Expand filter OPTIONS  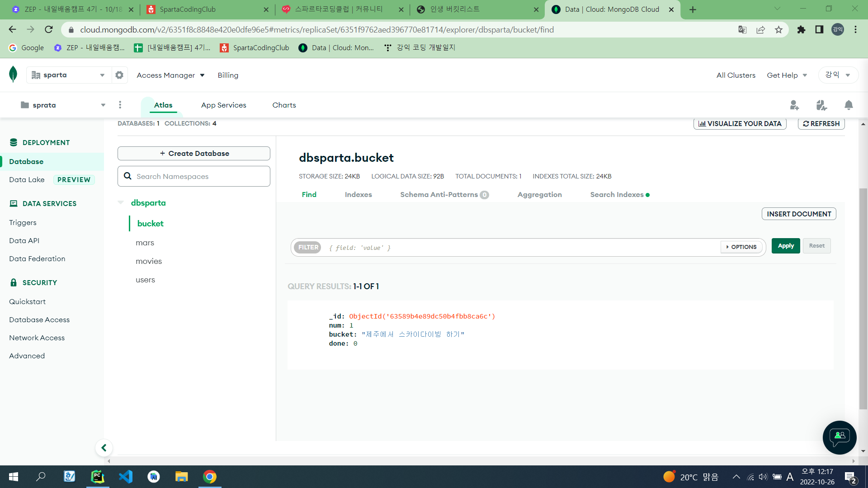[741, 247]
